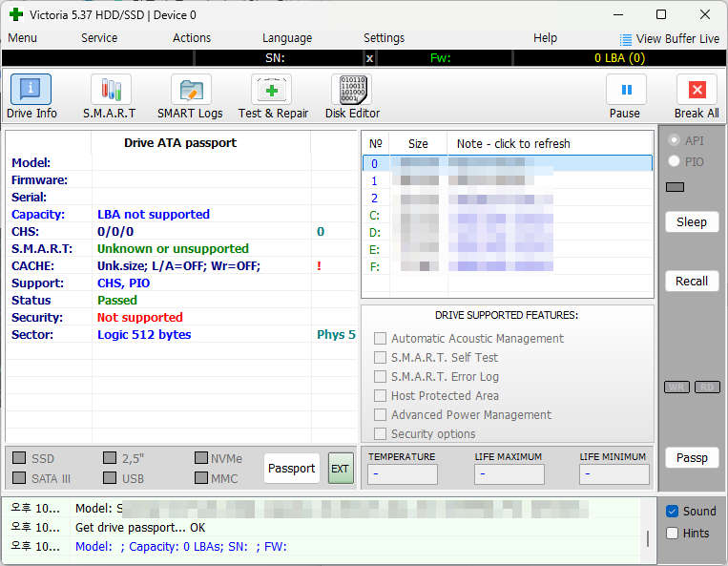Click the Size column header
Image resolution: width=728 pixels, height=566 pixels.
click(418, 144)
